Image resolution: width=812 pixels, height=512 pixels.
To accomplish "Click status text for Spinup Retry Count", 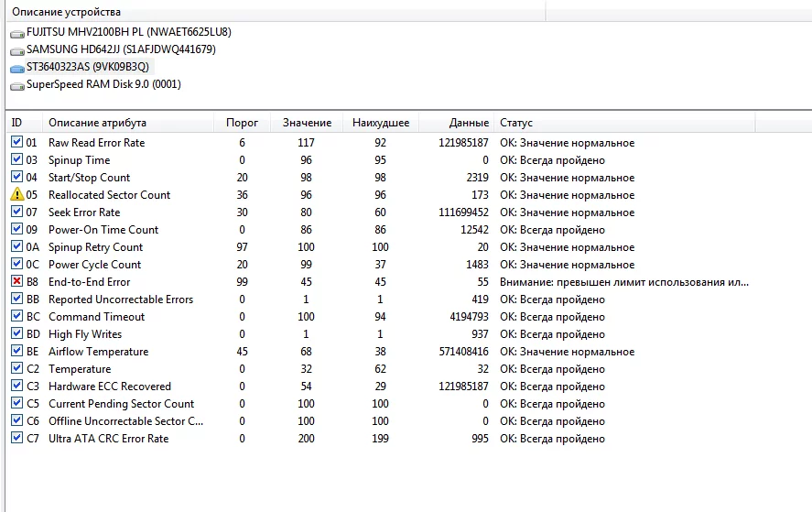I will coord(567,247).
